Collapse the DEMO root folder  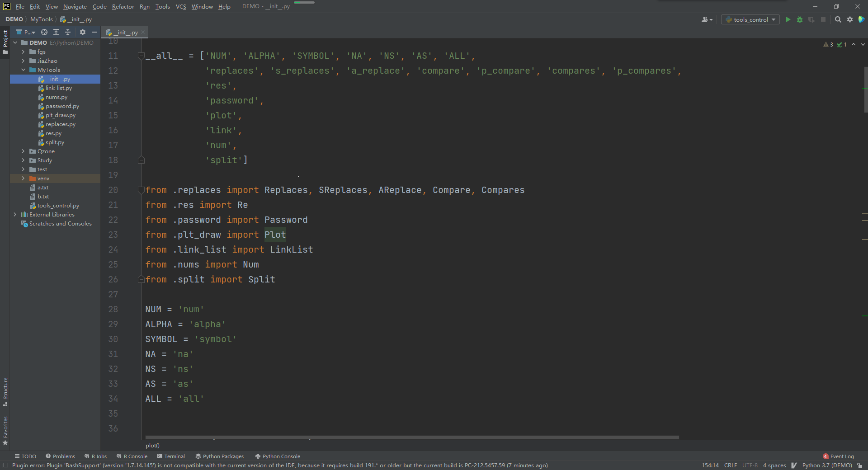click(15, 43)
